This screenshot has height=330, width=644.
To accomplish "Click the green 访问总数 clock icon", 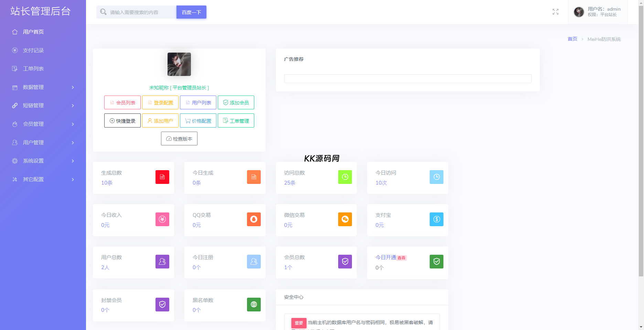I will click(x=345, y=177).
